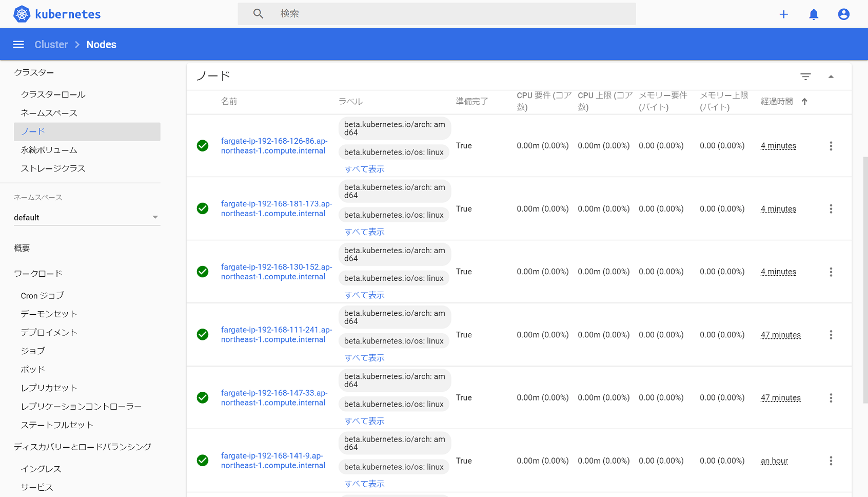Click the search magnifier icon
Screen dimensions: 868x497
(258, 13)
